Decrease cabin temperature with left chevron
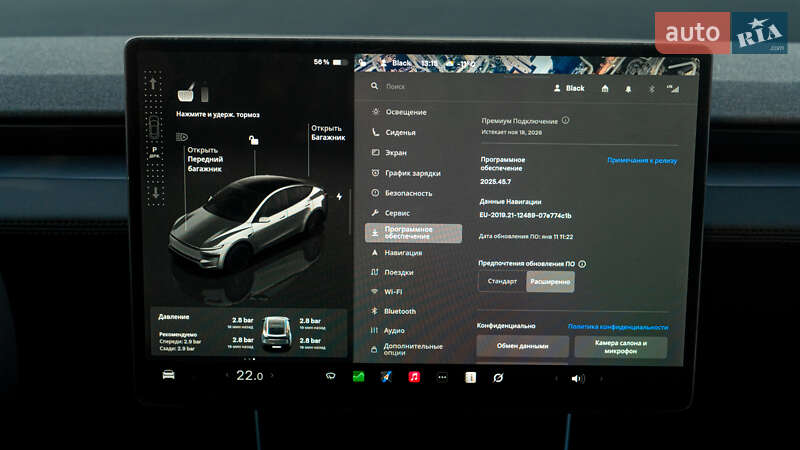Viewport: 800px width, 450px height. pos(227,376)
